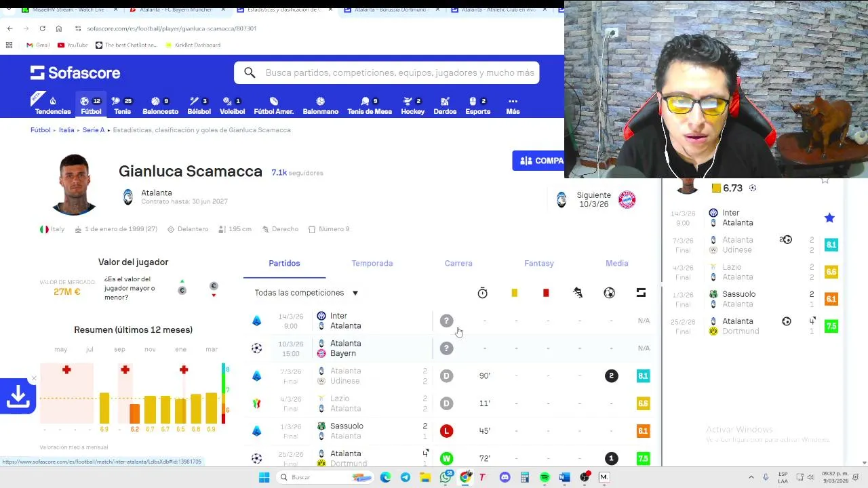
Task: Open the Hockey section
Action: pyautogui.click(x=412, y=106)
